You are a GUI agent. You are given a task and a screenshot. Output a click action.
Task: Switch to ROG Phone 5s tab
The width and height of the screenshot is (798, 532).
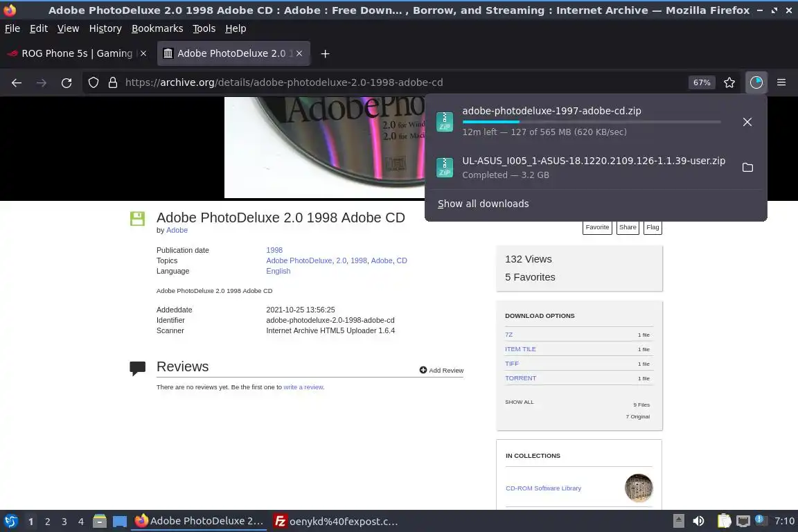[x=76, y=53]
